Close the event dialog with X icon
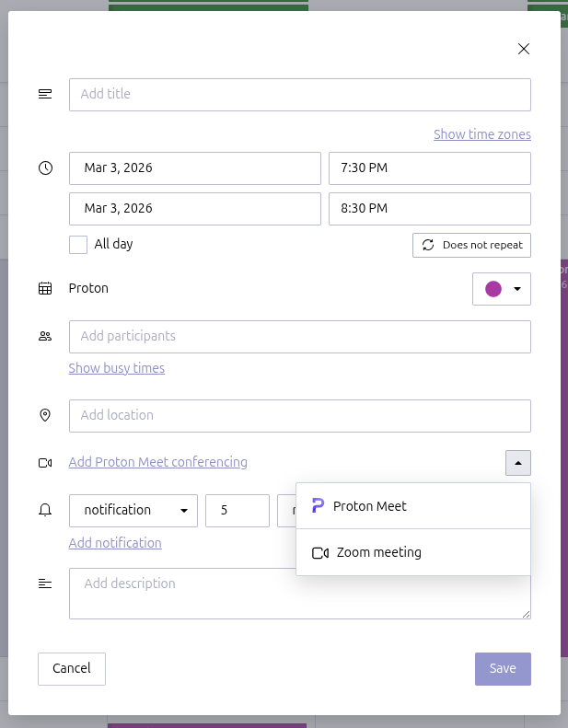Image resolution: width=568 pixels, height=728 pixels. (x=524, y=49)
